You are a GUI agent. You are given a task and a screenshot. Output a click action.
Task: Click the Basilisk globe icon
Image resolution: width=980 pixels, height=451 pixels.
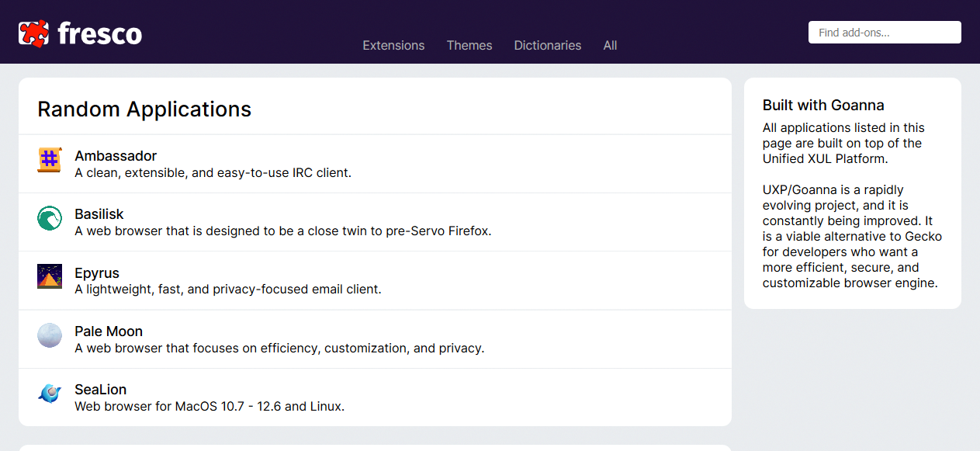click(x=49, y=218)
